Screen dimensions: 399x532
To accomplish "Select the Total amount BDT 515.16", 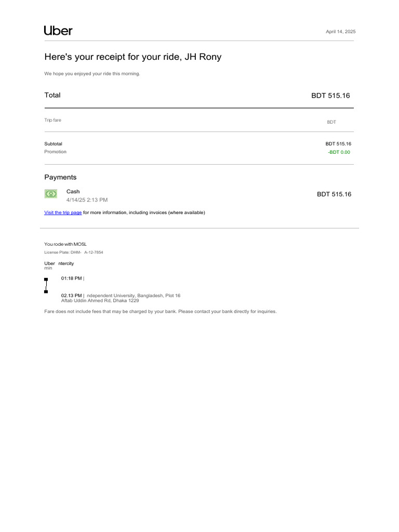I will (331, 96).
